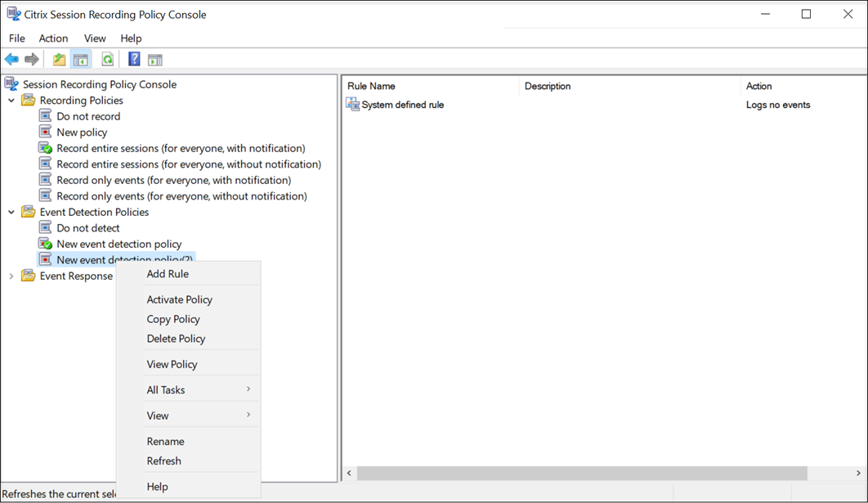Click the Forward navigation arrow

(x=31, y=59)
